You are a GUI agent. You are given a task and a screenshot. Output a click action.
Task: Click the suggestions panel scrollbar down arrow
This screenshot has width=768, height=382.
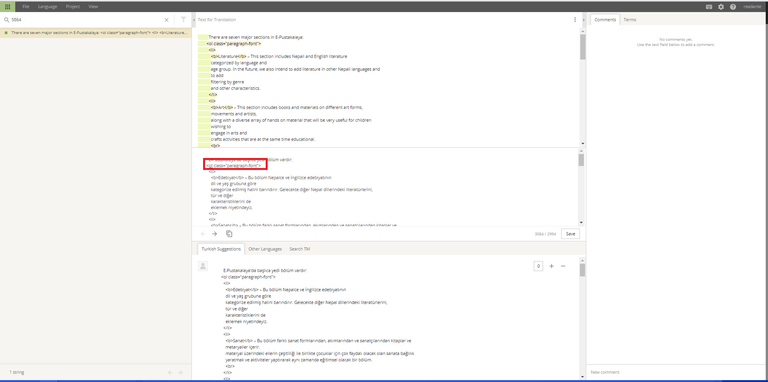point(582,376)
